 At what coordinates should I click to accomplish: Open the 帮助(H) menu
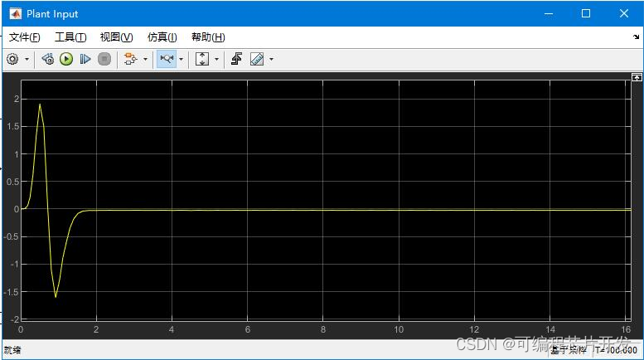tap(208, 37)
